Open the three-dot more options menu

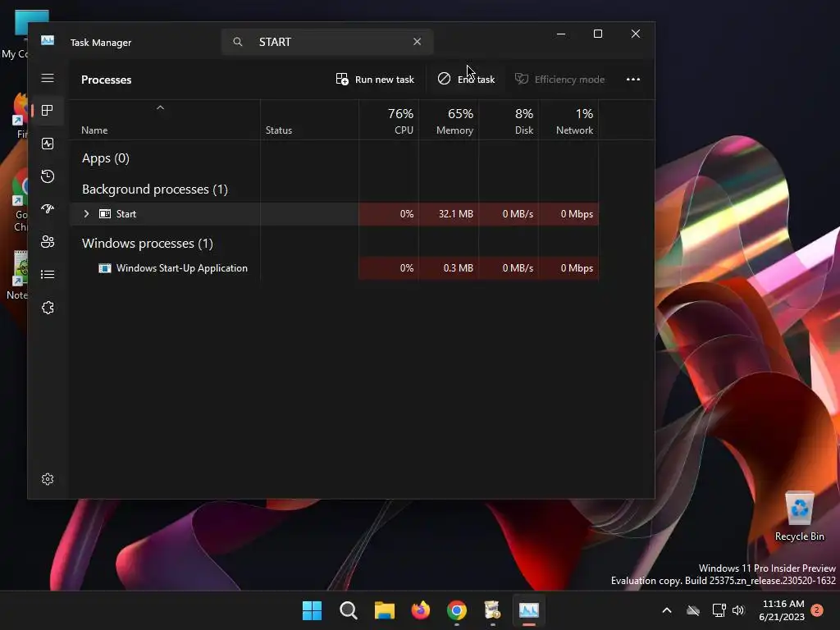(632, 80)
